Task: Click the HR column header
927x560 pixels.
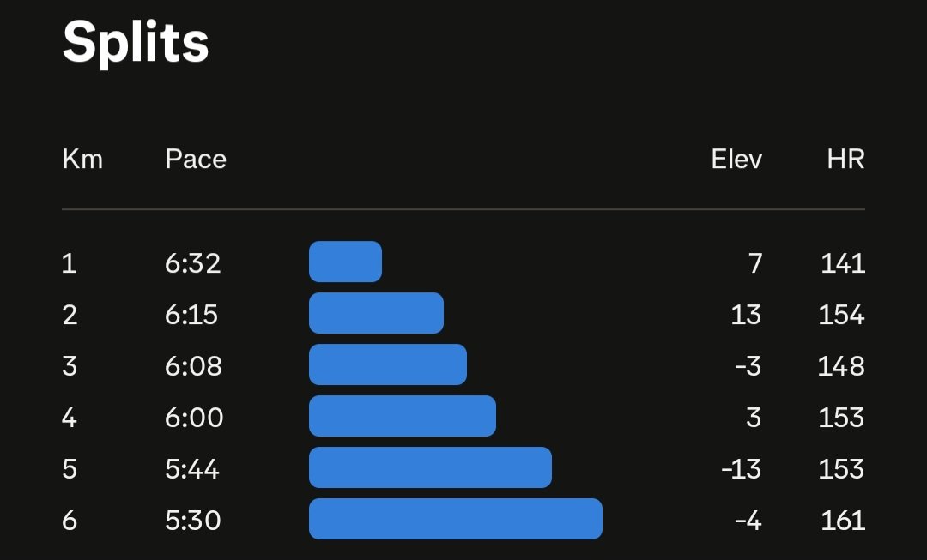Action: (846, 159)
